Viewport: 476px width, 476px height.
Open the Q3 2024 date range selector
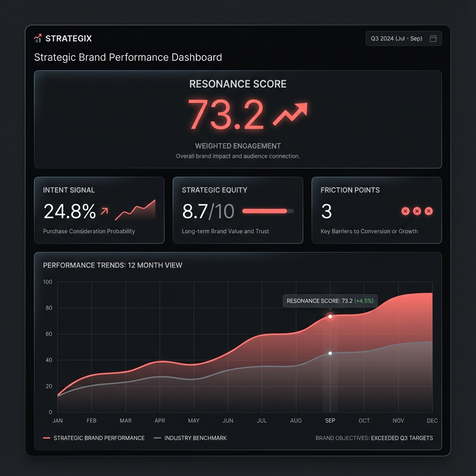[403, 39]
